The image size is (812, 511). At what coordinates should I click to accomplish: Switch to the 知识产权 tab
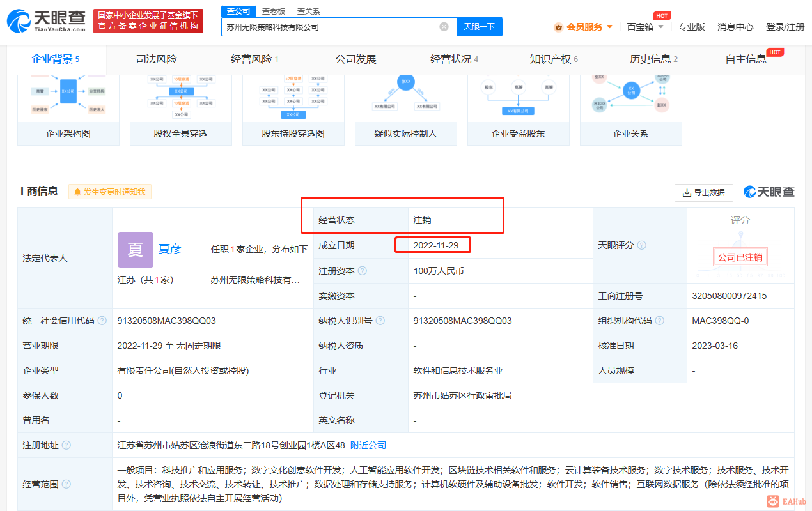pos(554,59)
